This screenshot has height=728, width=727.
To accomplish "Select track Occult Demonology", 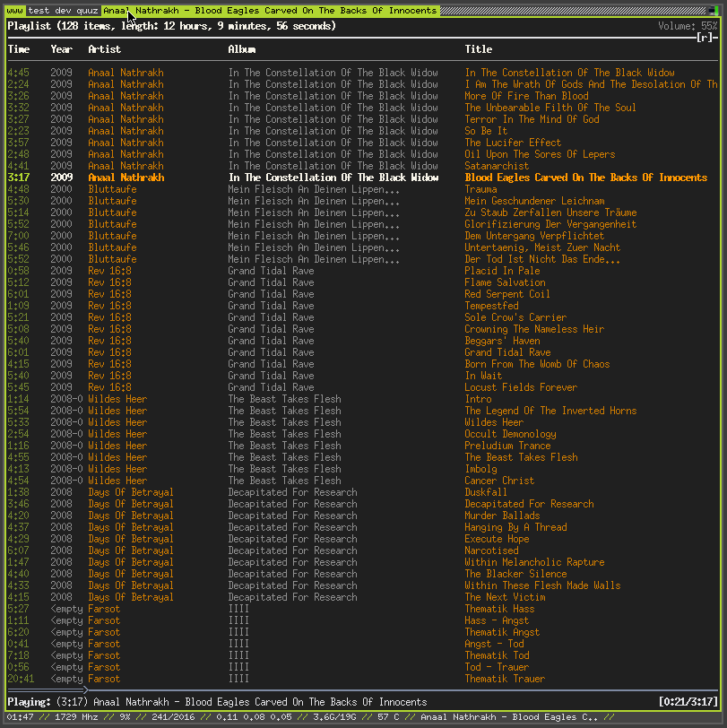I will (x=510, y=434).
